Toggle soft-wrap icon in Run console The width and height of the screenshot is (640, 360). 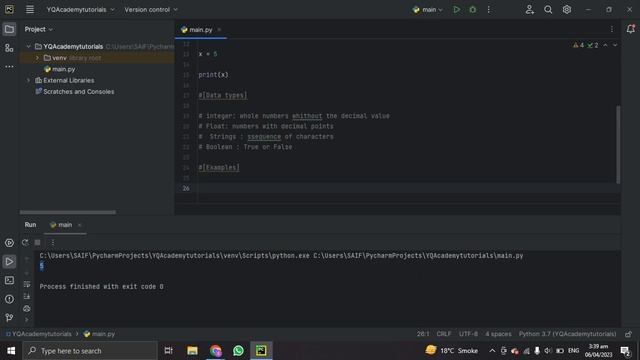click(x=27, y=284)
